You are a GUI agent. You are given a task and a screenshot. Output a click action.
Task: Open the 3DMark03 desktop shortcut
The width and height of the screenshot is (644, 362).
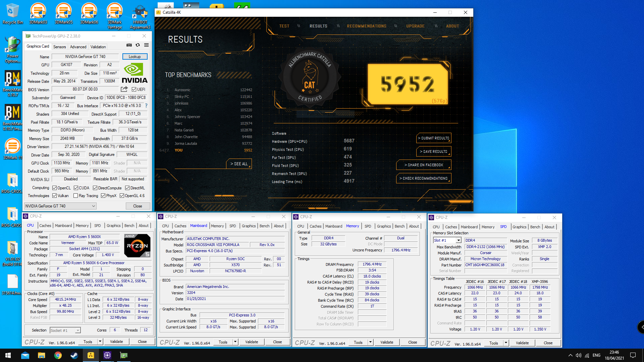point(38,14)
